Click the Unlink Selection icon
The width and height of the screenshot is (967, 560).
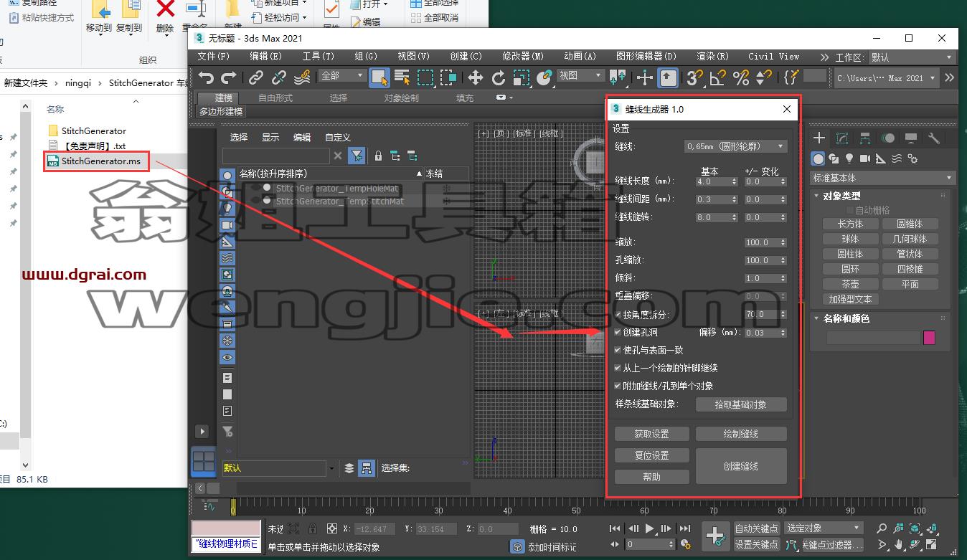(279, 77)
